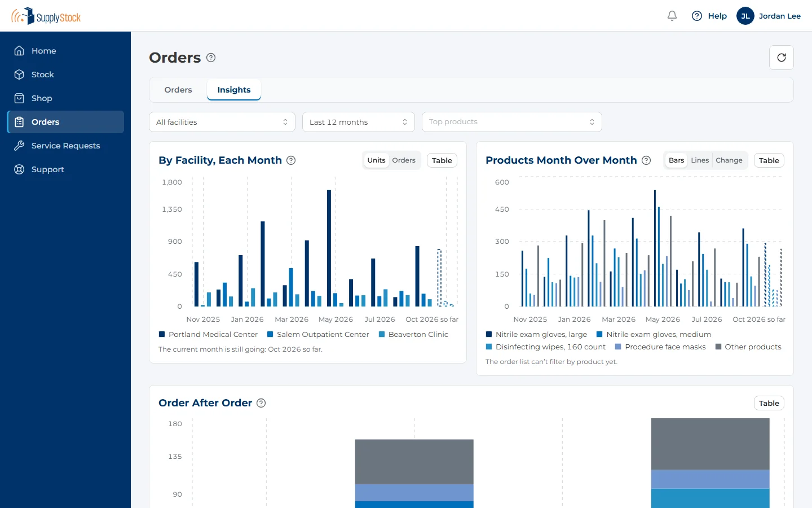Viewport: 812px width, 508px height.
Task: Switch products chart to Change
Action: pyautogui.click(x=729, y=160)
